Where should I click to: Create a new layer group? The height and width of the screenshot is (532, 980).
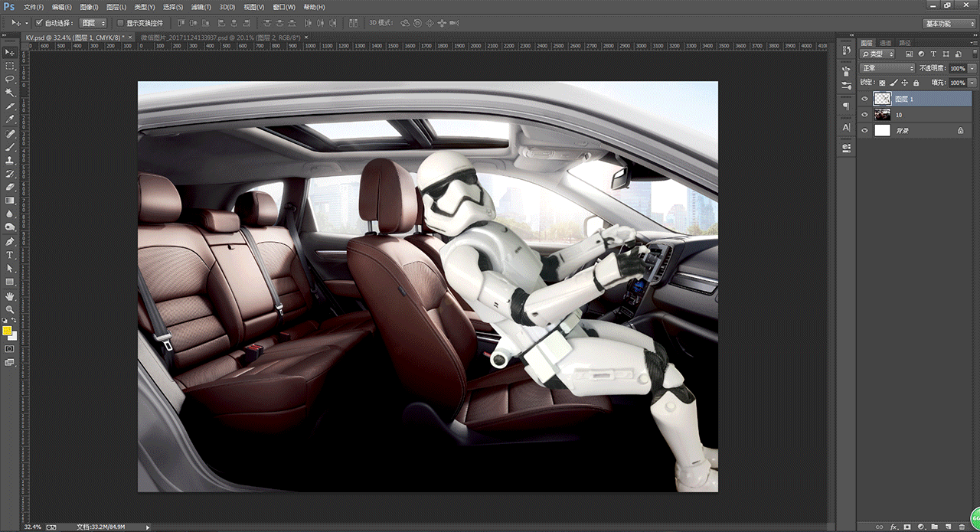tap(934, 527)
